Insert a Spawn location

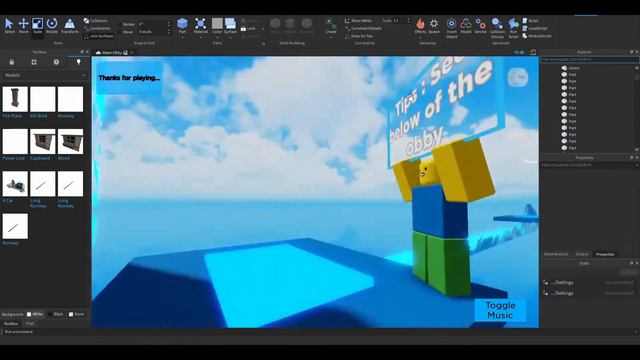pos(434,25)
